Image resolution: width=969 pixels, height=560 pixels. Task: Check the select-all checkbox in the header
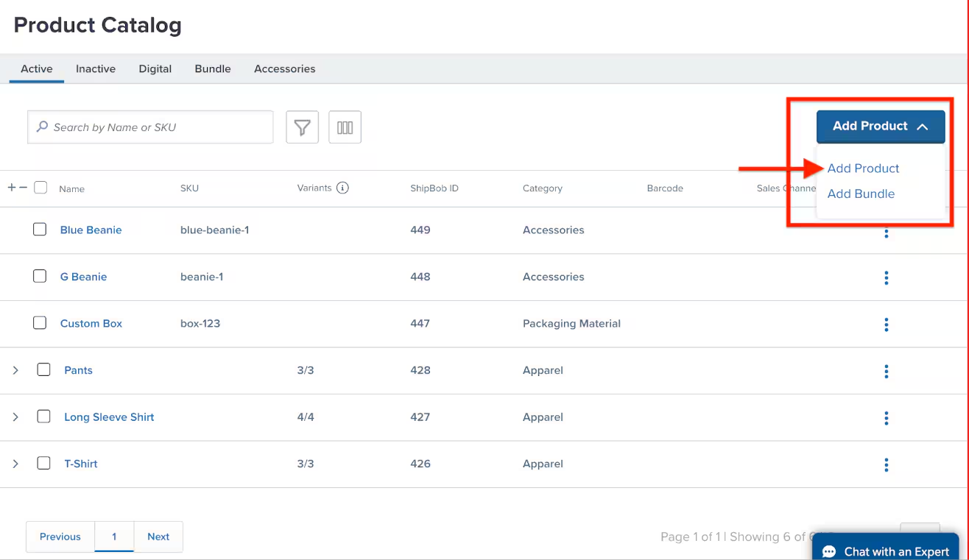pos(40,188)
